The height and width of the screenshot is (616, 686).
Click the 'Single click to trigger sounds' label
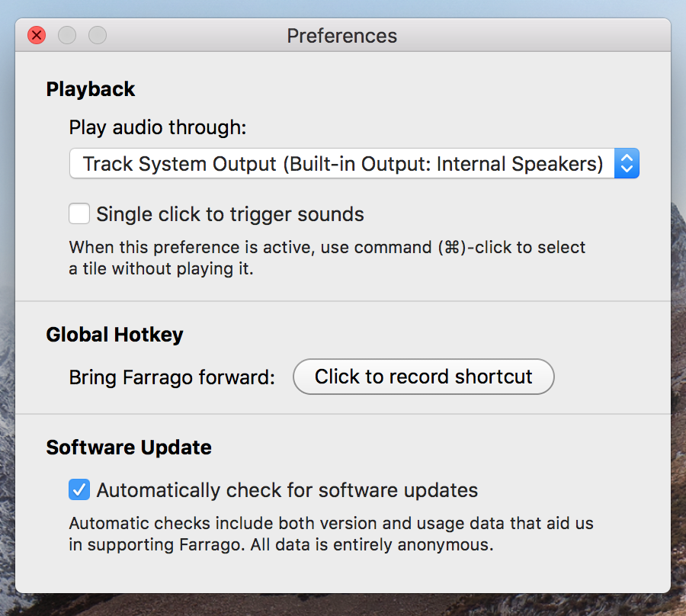click(230, 214)
